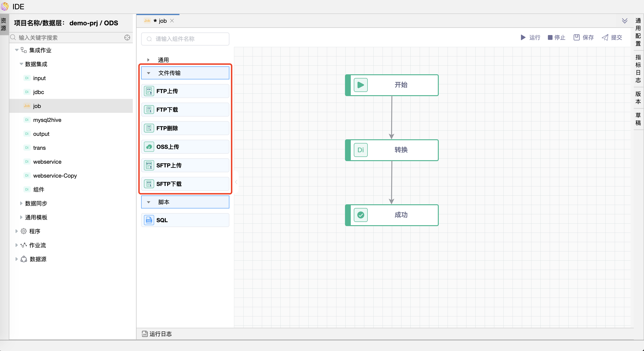Collapse the component panel with the side arrow
644x351 pixels.
[x=236, y=182]
